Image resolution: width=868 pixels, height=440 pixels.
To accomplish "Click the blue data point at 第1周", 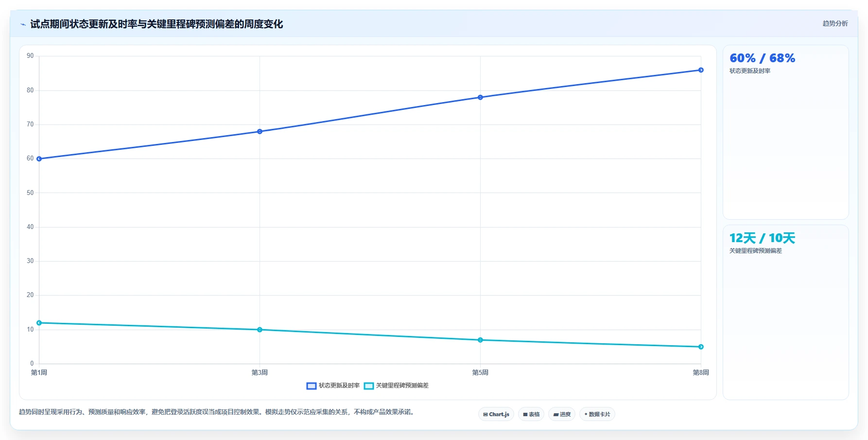I will [x=39, y=159].
